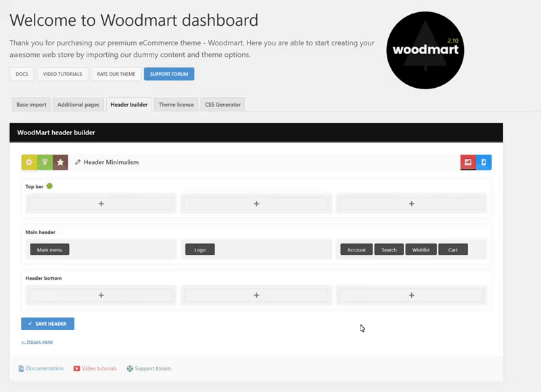Click the support forum lifebuoy icon
Image resolution: width=541 pixels, height=392 pixels.
[x=130, y=368]
